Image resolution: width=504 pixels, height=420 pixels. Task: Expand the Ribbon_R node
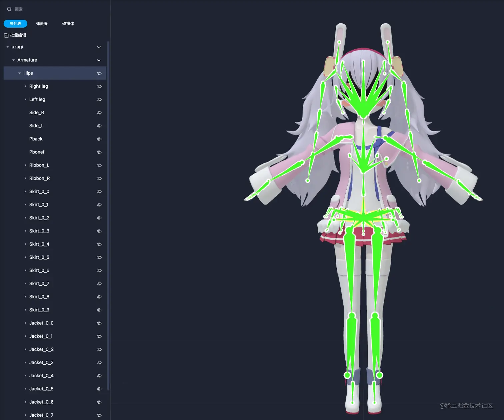pyautogui.click(x=25, y=179)
